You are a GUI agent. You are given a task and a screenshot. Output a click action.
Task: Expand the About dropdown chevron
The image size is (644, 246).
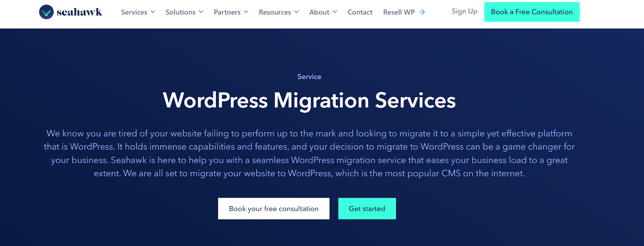(335, 12)
